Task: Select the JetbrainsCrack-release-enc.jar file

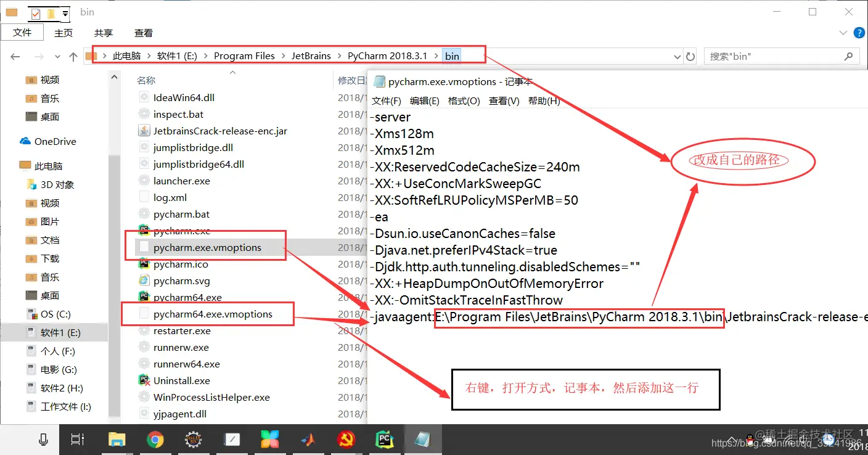Action: tap(220, 131)
